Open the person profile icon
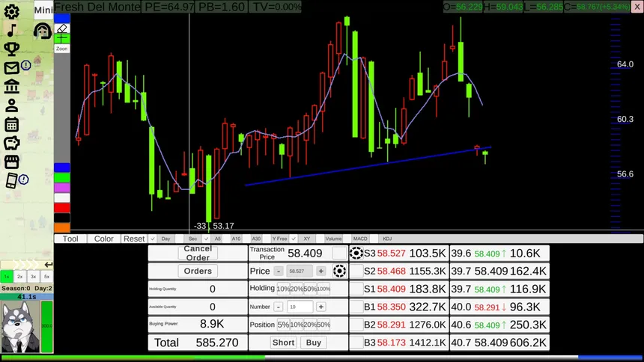The height and width of the screenshot is (362, 644). (11, 105)
